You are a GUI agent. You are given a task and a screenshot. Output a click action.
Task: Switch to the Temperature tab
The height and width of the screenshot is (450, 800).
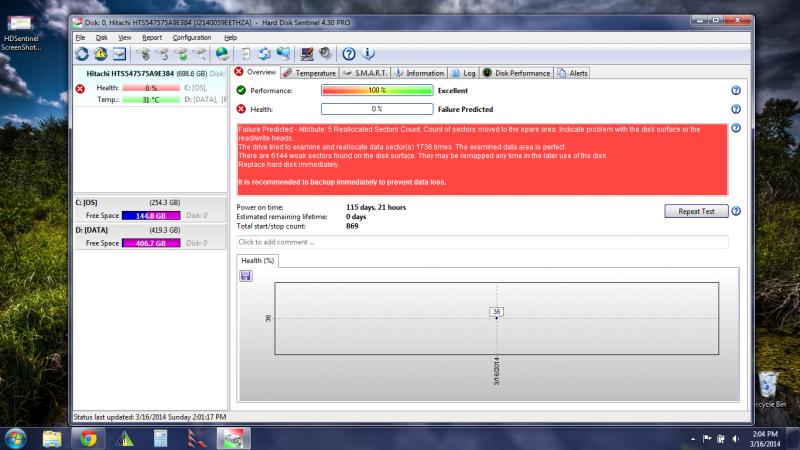tap(309, 73)
